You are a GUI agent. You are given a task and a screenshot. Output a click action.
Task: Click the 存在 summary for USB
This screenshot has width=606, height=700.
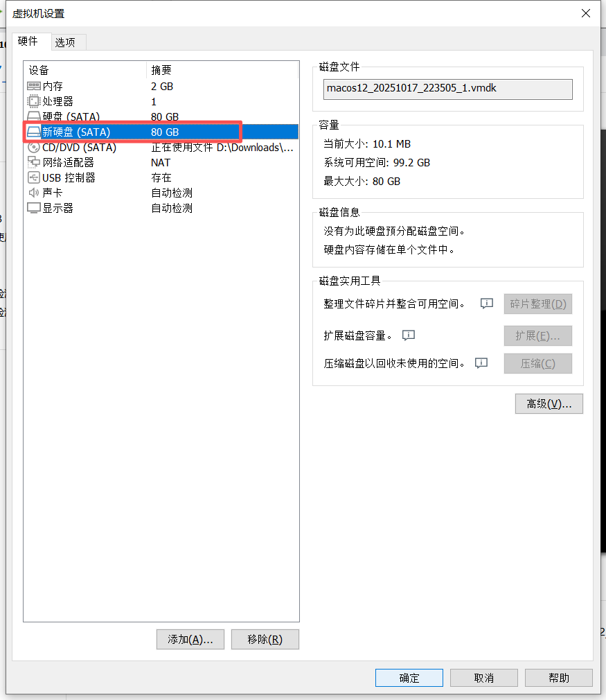(161, 177)
